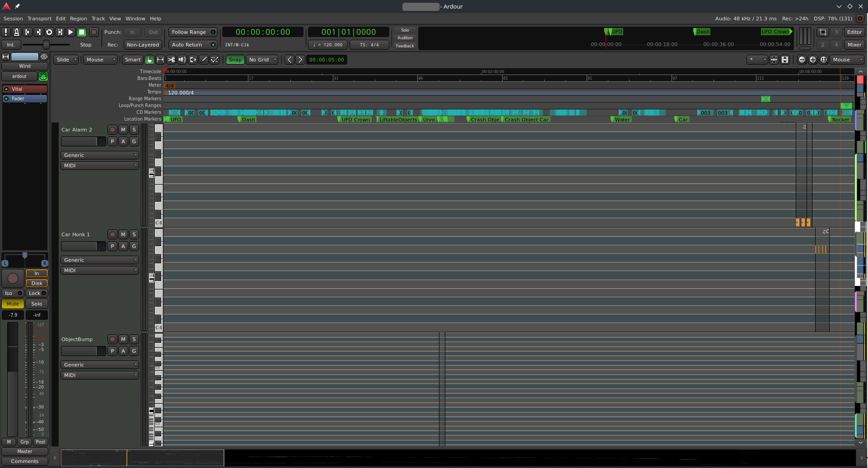Screen dimensions: 868x468
Task: Select the Grab (hand) tool
Action: click(x=149, y=60)
